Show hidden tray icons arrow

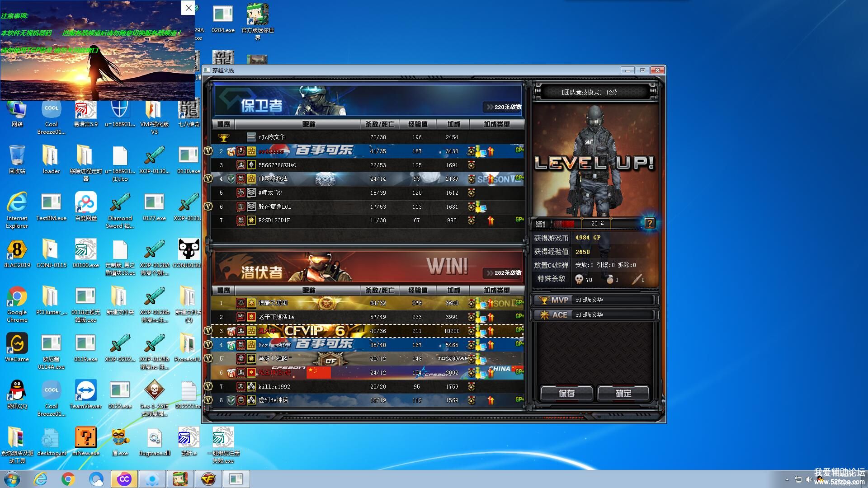click(787, 479)
